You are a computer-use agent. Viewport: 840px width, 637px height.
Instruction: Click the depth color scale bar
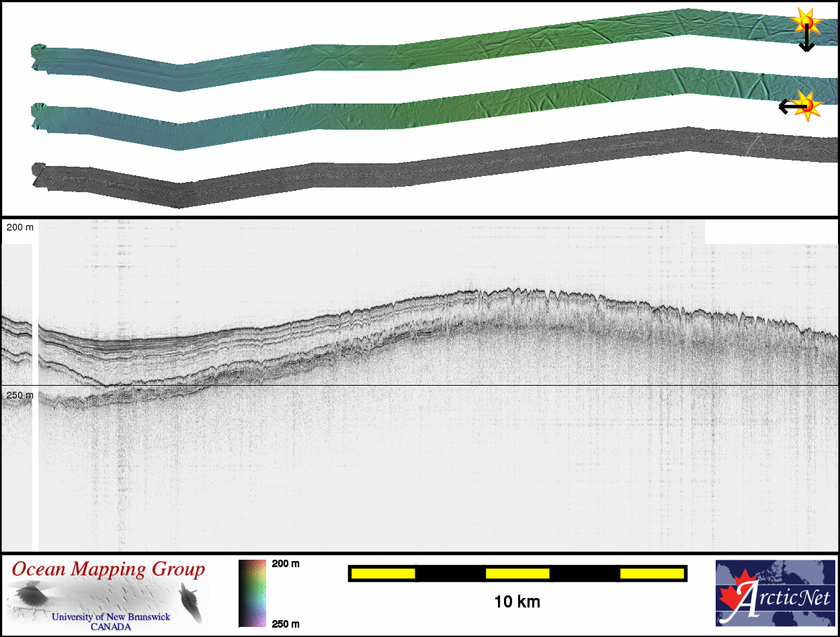coord(252,593)
